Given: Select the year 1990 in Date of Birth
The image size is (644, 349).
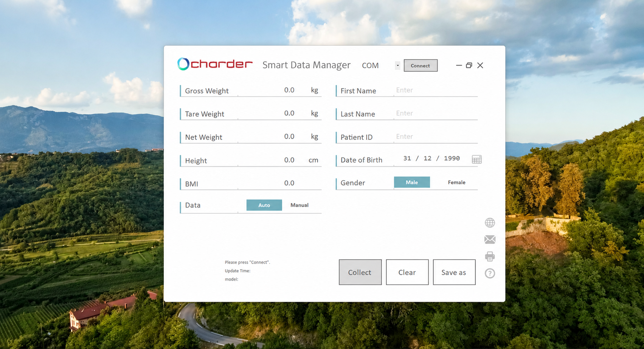Looking at the screenshot, I should point(452,158).
